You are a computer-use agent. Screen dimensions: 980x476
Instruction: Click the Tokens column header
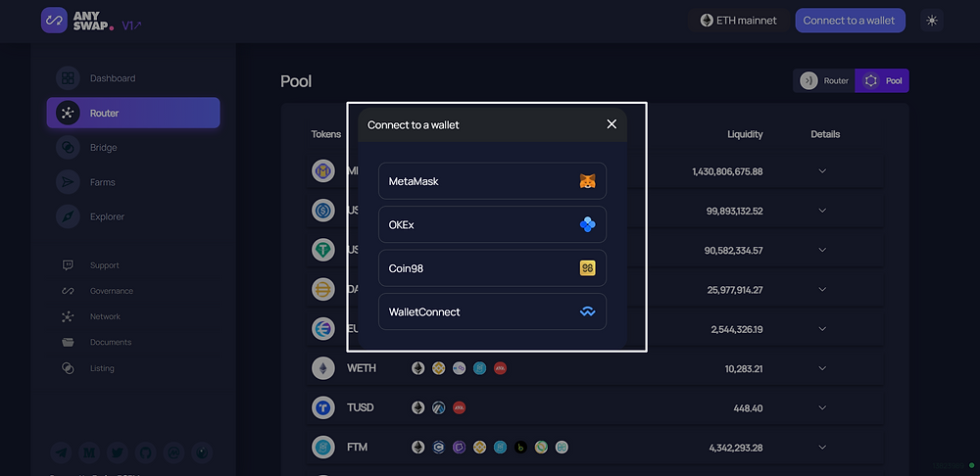pos(326,134)
